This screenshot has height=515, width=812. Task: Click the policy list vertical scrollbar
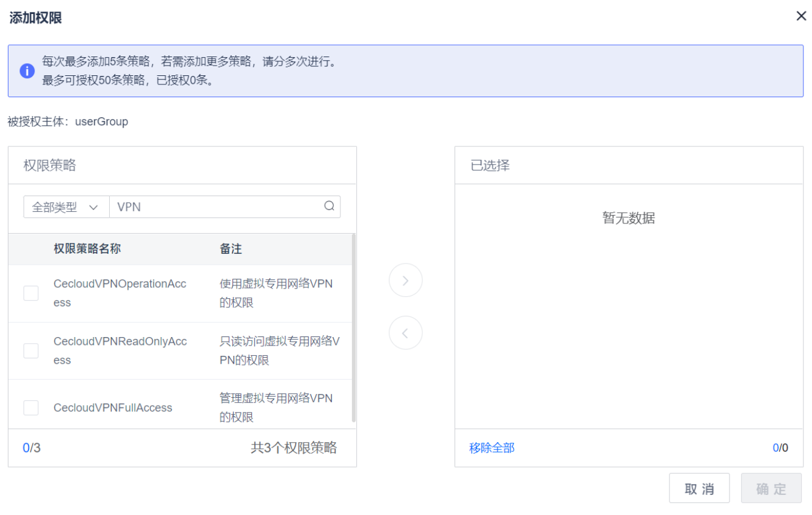354,328
